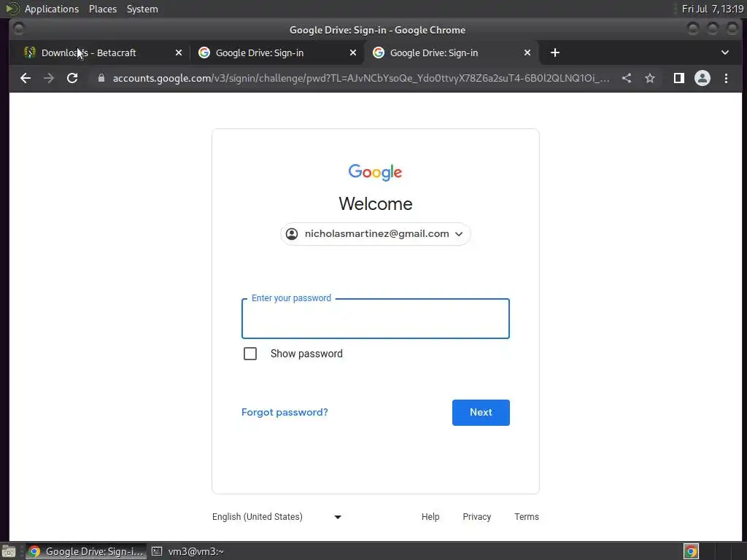Open the Help link
Image resolution: width=747 pixels, height=560 pixels.
tap(430, 517)
